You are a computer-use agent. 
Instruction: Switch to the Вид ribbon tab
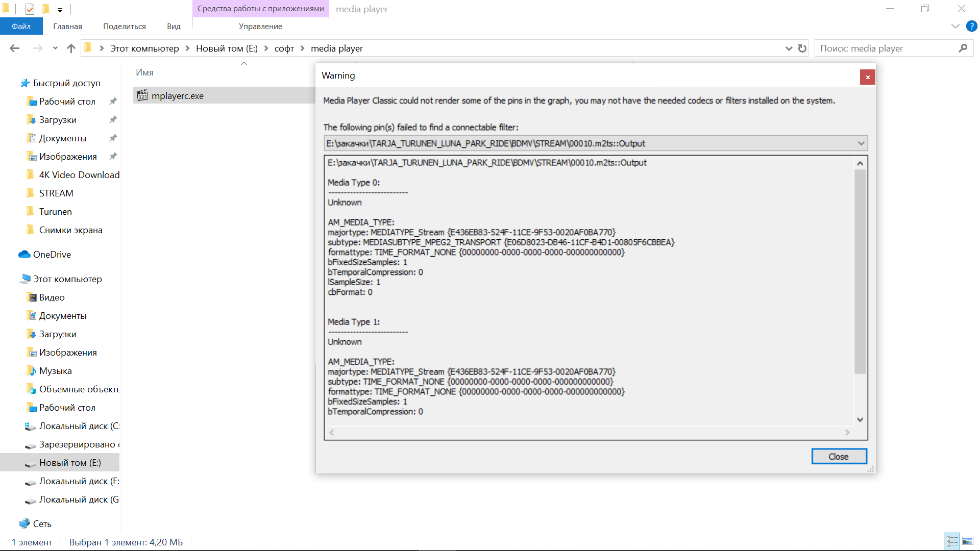pos(174,26)
